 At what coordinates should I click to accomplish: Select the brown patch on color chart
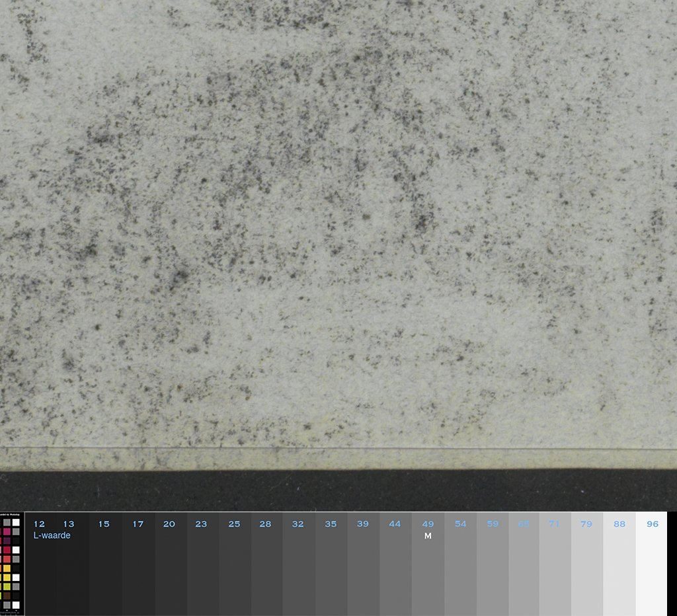7,596
